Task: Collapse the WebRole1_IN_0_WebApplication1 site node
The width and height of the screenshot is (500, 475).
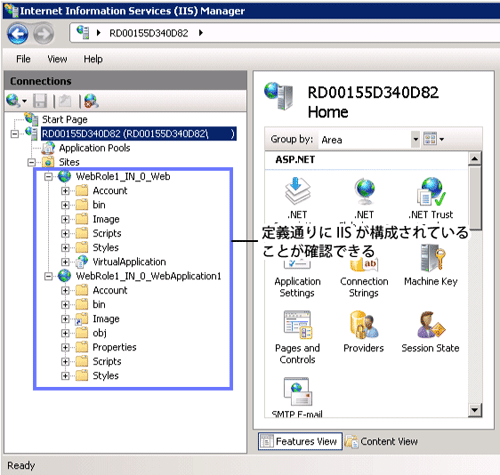Action: point(49,276)
